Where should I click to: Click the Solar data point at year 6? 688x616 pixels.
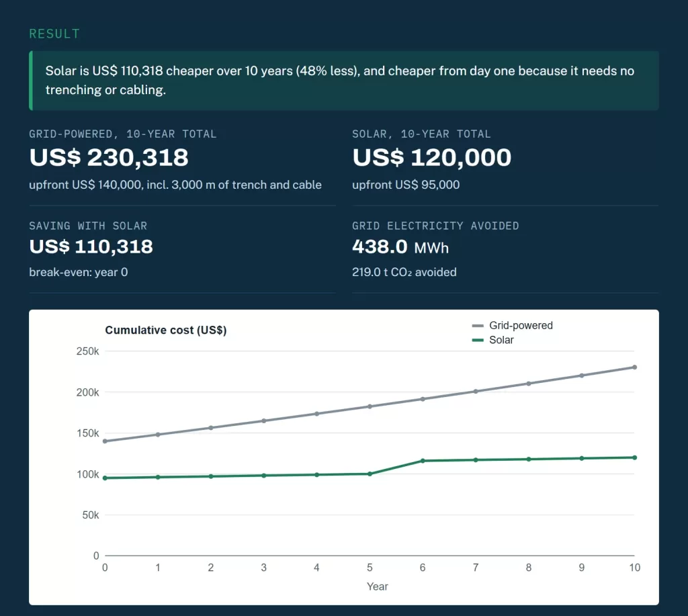423,461
